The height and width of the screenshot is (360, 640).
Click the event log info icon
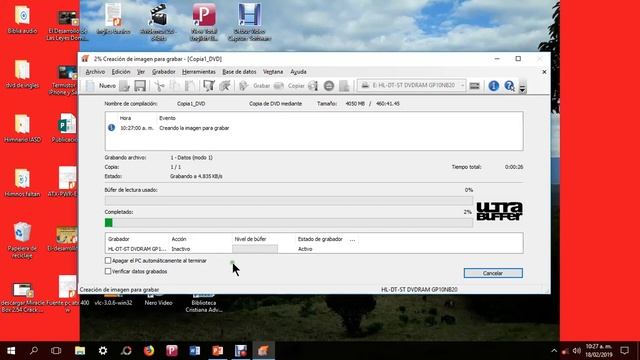click(111, 128)
